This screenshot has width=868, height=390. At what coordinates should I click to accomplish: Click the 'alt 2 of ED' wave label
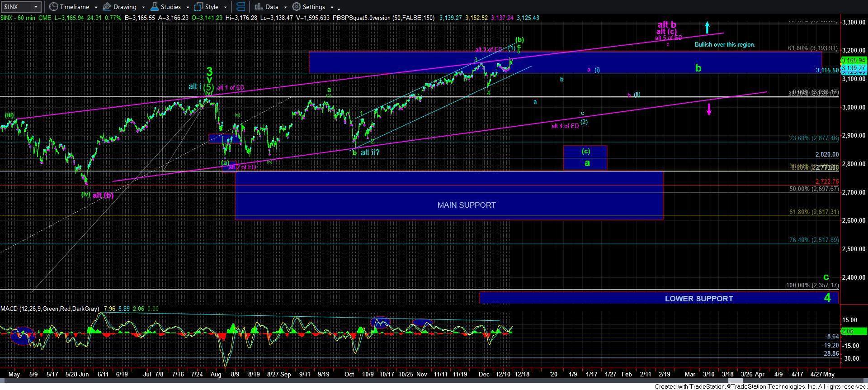pos(242,167)
